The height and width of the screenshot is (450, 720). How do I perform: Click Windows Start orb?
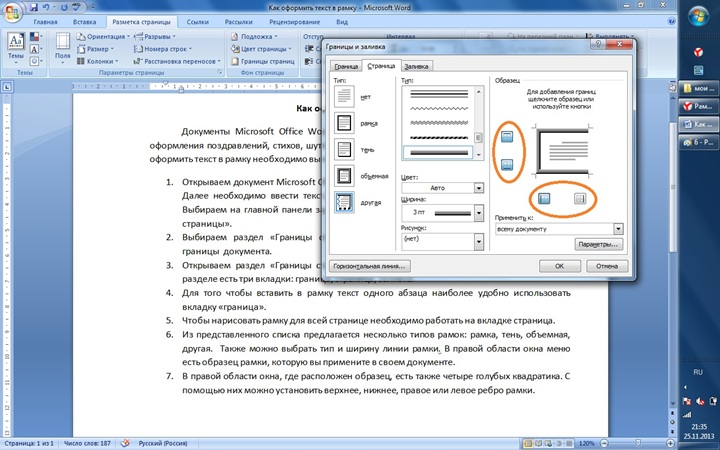point(698,17)
